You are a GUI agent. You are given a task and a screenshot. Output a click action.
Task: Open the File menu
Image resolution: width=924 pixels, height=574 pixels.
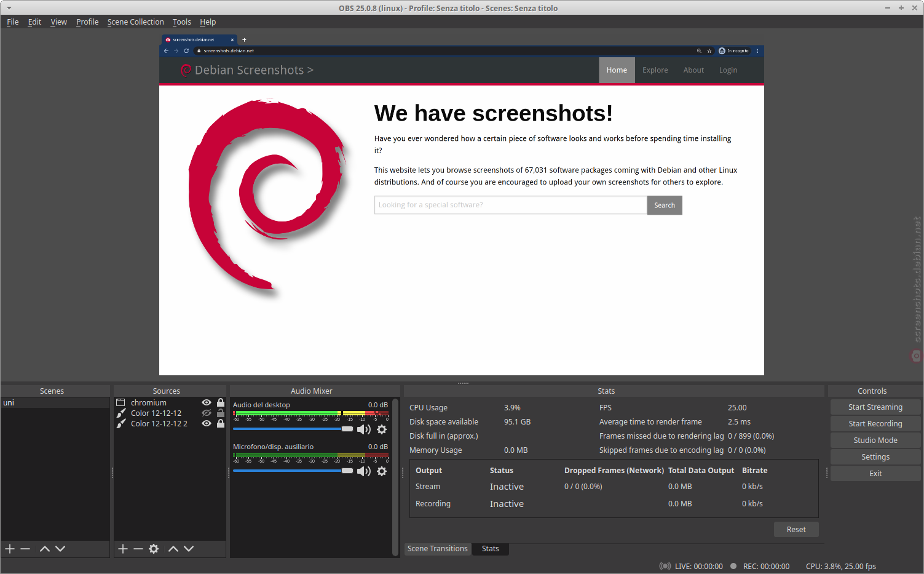[x=13, y=22]
